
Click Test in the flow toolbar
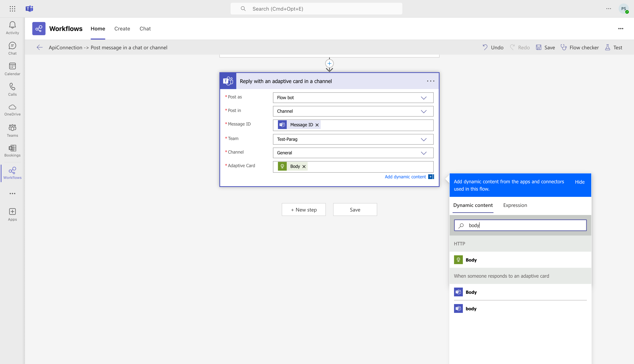pos(613,47)
